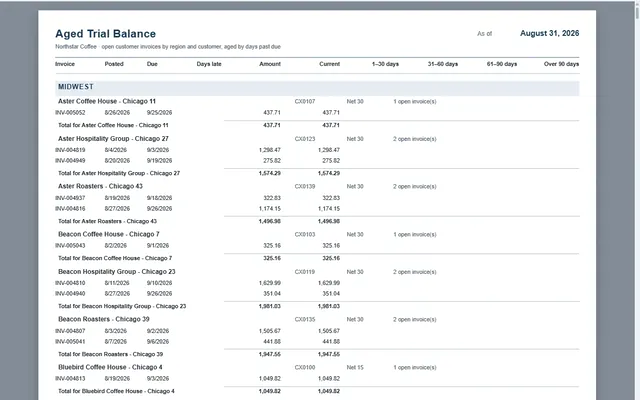Click the "Days late" column header
640x400 pixels.
tap(209, 64)
